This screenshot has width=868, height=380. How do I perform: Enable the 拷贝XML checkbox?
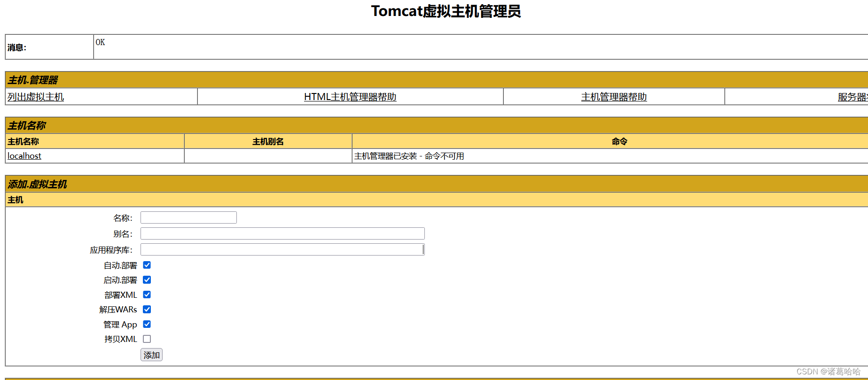(147, 339)
